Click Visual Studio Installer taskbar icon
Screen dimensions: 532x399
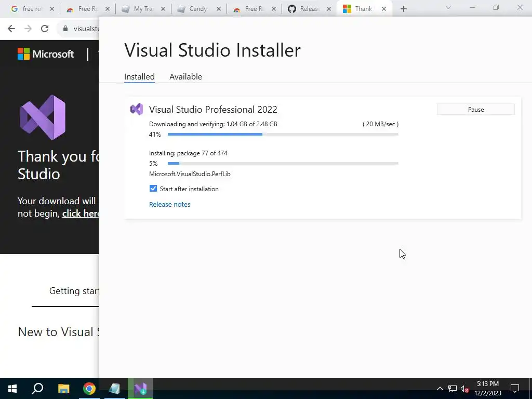(x=140, y=389)
